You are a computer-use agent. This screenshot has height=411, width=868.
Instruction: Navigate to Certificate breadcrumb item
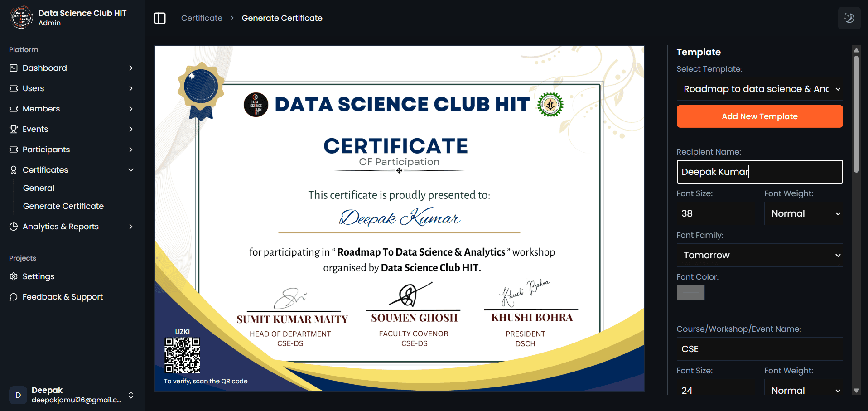(x=201, y=18)
